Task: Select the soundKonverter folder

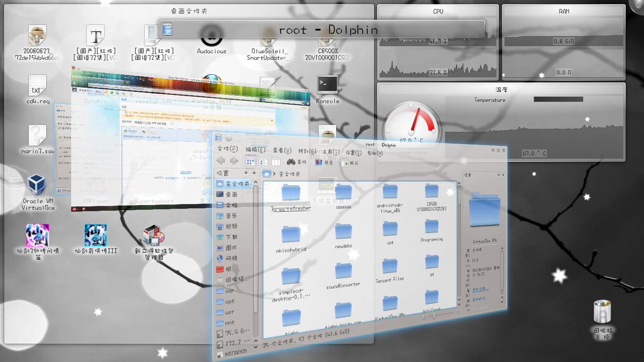Action: point(343,276)
